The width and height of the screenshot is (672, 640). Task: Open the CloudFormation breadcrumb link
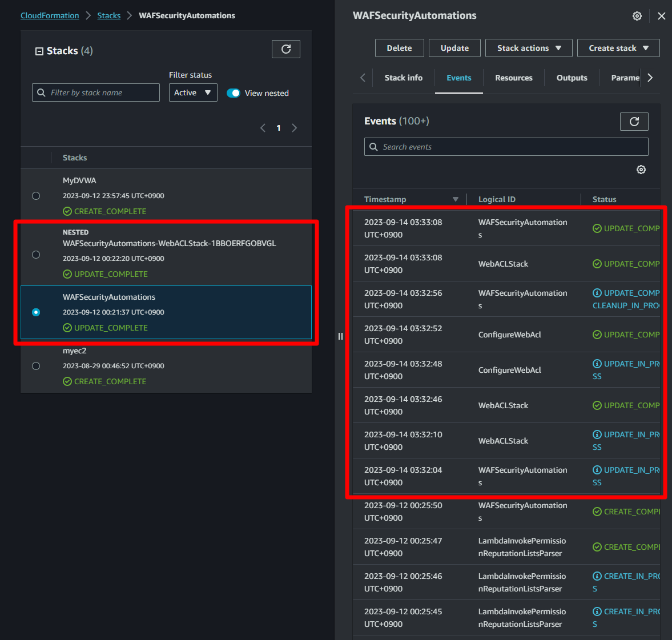click(x=50, y=16)
